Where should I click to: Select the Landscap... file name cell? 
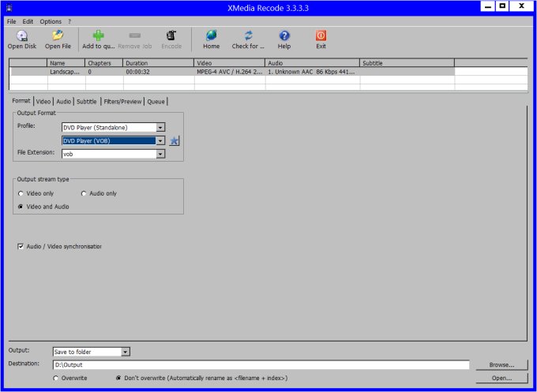tap(66, 72)
